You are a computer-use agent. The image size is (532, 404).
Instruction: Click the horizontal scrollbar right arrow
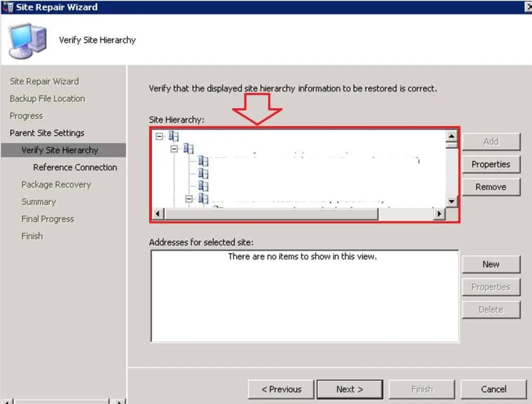439,213
